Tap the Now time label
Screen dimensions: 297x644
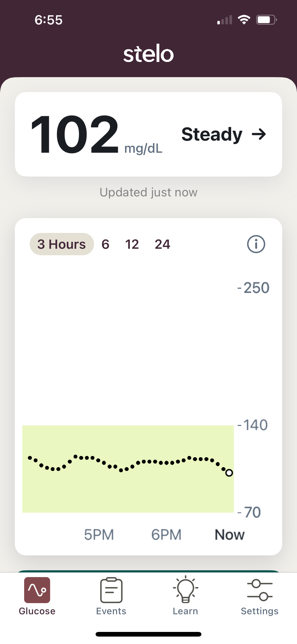click(230, 535)
